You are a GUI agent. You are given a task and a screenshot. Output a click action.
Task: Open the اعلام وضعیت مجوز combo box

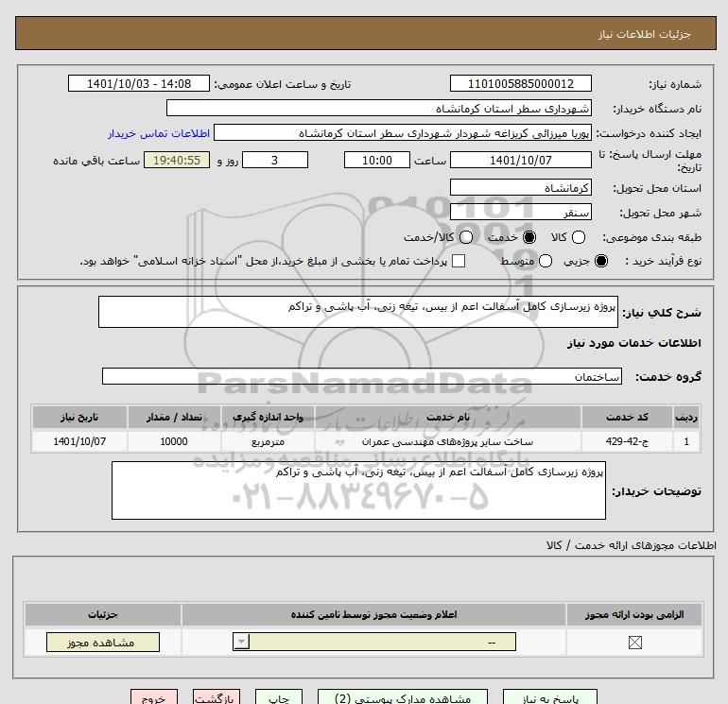374,643
